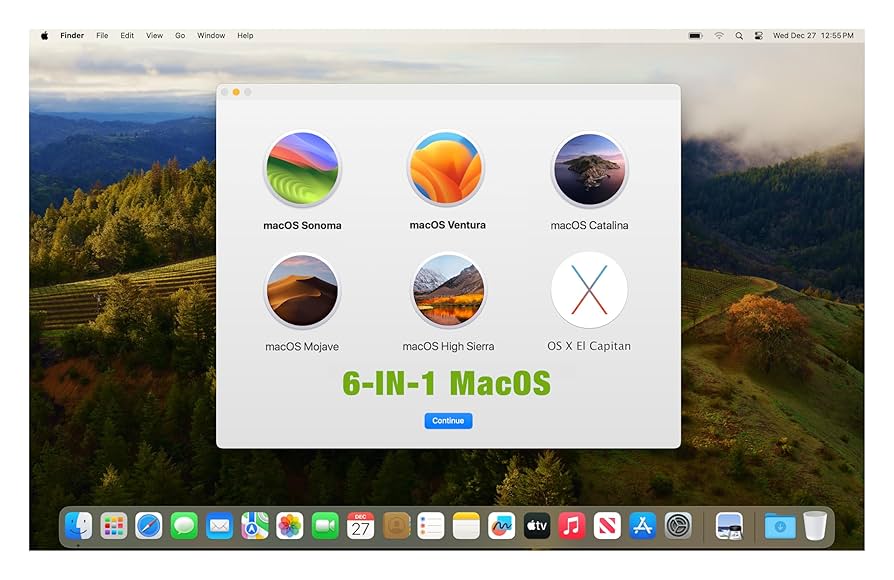The height and width of the screenshot is (580, 894).
Task: Open the Downloads folder in Dock
Action: coord(780,525)
